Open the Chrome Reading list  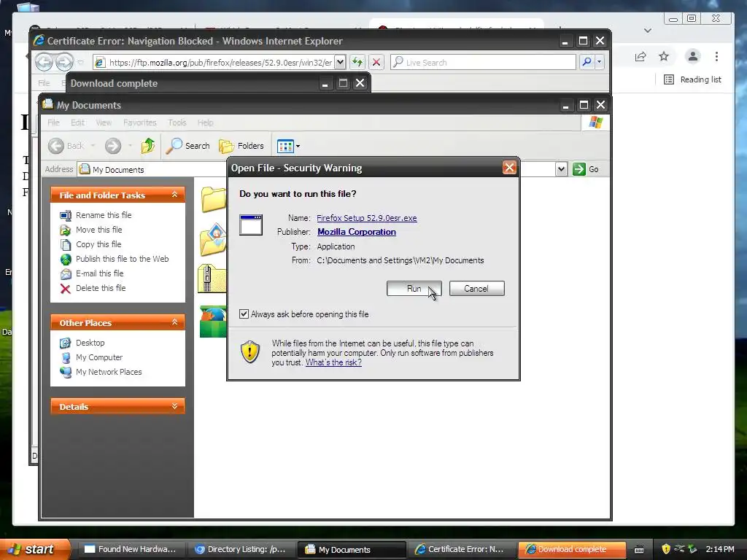point(693,79)
